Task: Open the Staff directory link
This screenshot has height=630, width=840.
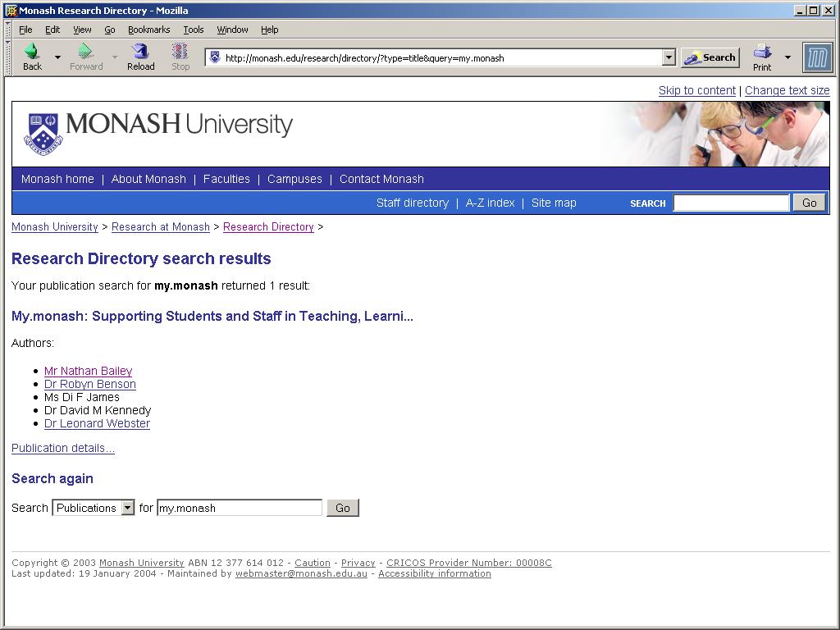Action: point(413,203)
